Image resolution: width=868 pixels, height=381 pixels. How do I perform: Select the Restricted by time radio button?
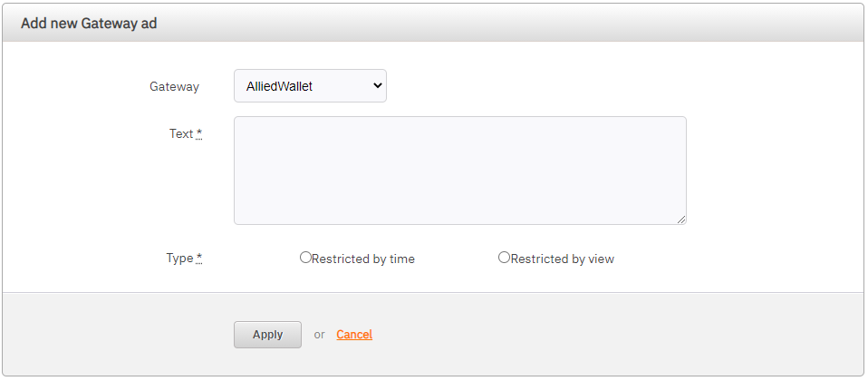(305, 258)
